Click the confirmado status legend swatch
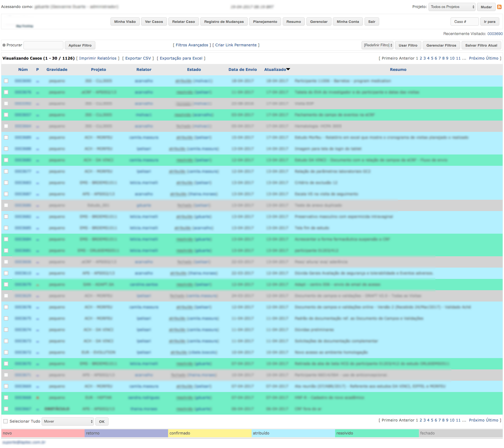The image size is (504, 448). pos(210,433)
